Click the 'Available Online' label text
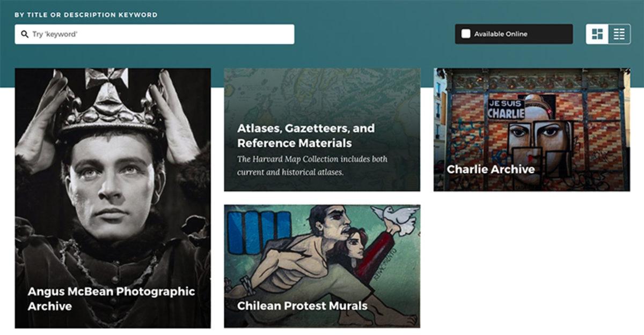Image resolution: width=644 pixels, height=335 pixels. pos(501,34)
